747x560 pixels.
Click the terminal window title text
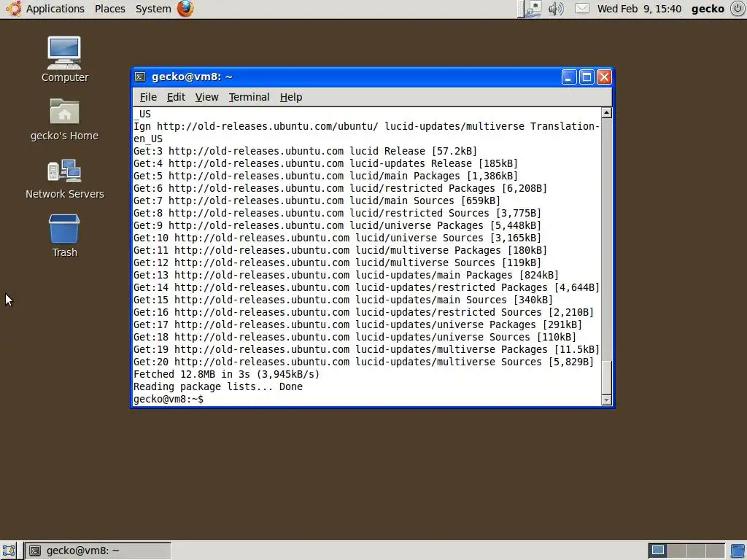click(192, 77)
